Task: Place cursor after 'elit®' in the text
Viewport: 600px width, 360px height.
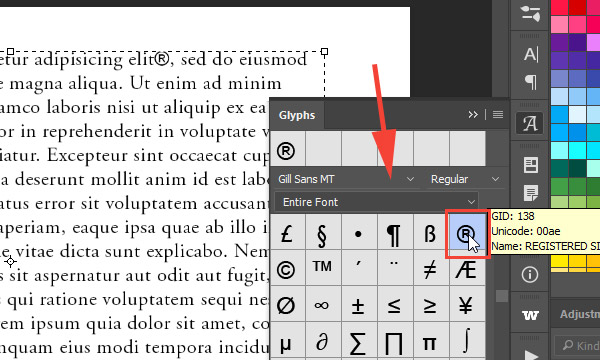Action: (x=170, y=60)
